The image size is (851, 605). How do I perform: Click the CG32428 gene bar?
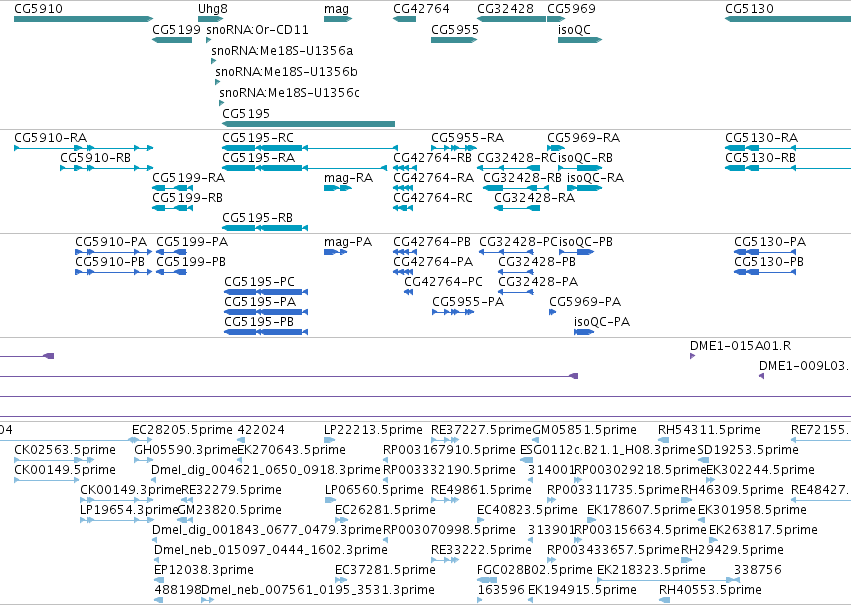(x=511, y=19)
